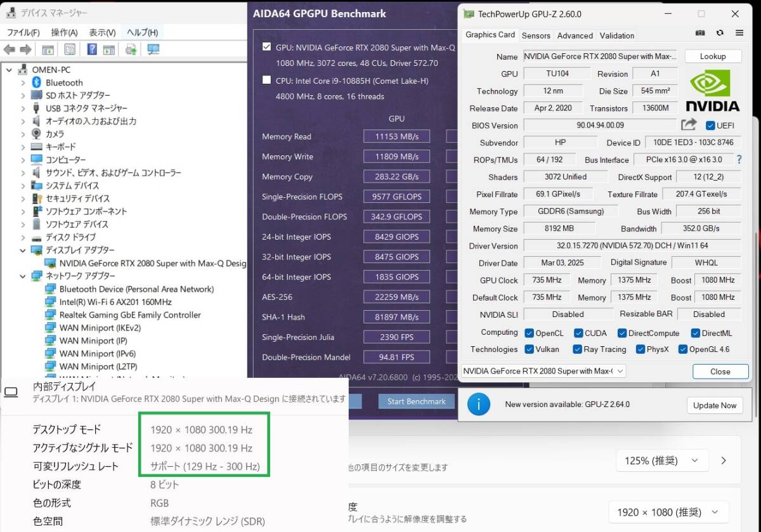Screen dimensions: 761x532
Task: Switch to the Validation tab in GPU-Z
Action: (x=617, y=36)
